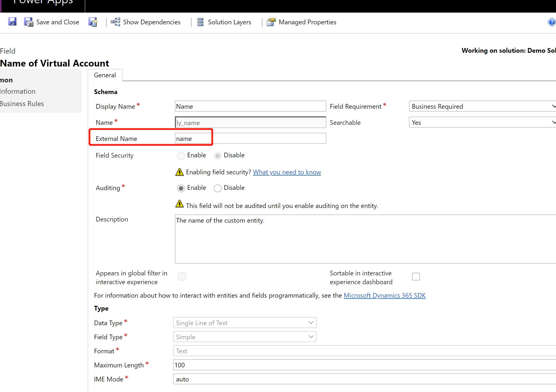Open the Data Type dropdown
This screenshot has width=556, height=392.
coord(245,323)
